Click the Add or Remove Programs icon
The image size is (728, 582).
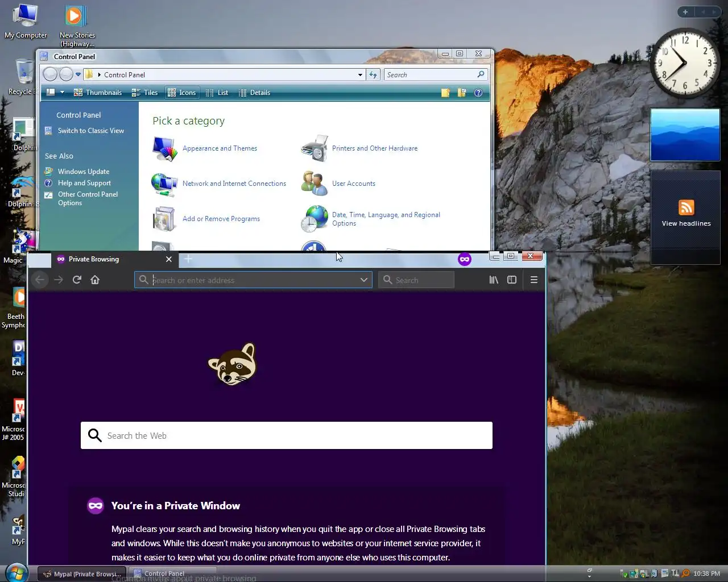[x=165, y=219]
